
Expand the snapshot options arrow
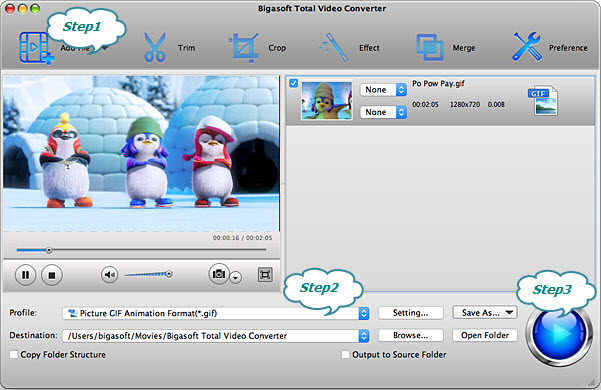236,277
